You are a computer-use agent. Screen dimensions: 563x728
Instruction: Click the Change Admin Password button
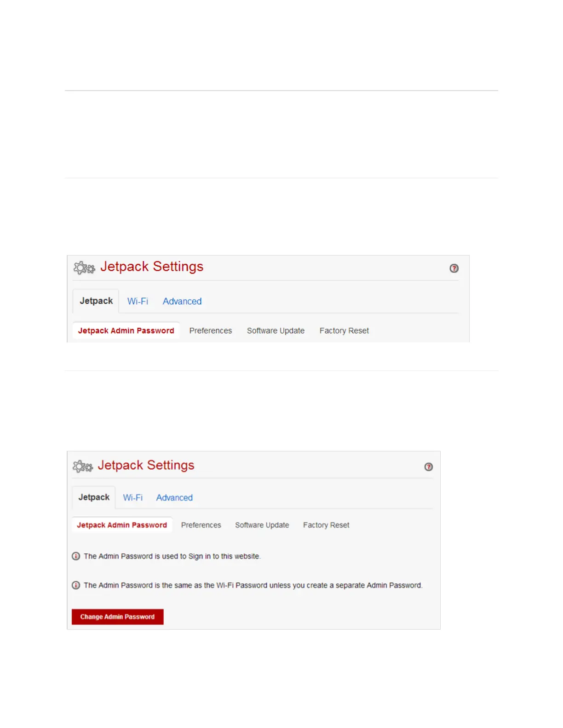point(118,617)
